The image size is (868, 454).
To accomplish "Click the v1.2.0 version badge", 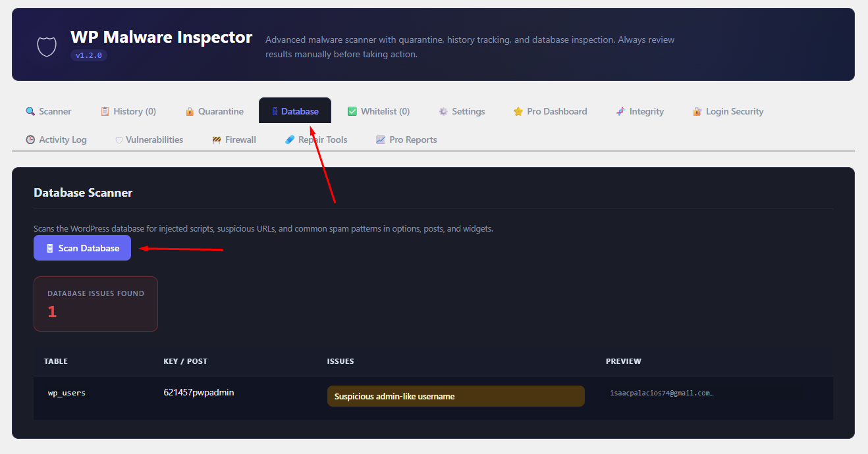I will 89,55.
